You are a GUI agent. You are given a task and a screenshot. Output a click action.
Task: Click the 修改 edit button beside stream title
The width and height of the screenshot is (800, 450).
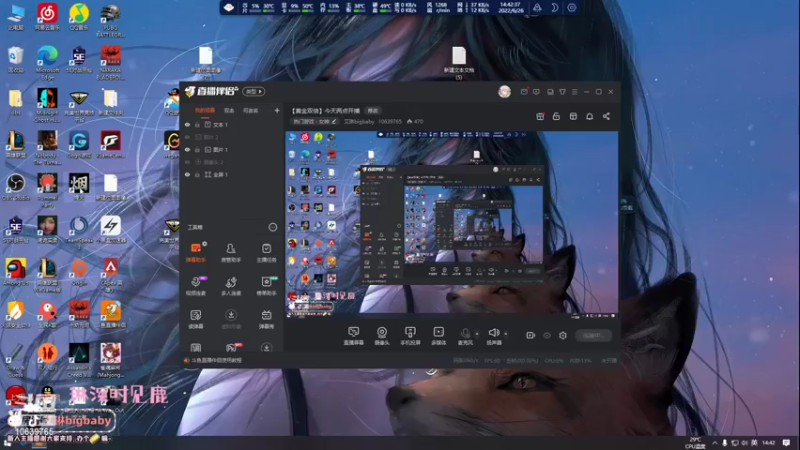point(373,111)
